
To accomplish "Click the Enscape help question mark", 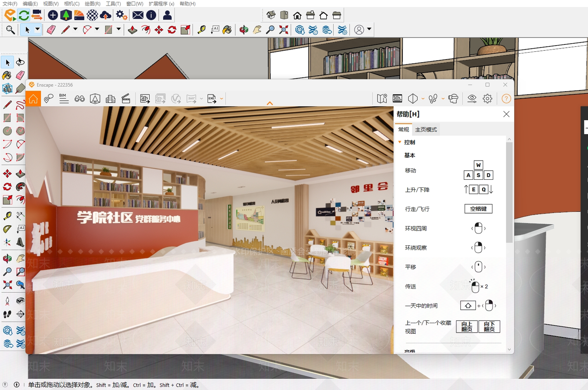I will tap(506, 99).
